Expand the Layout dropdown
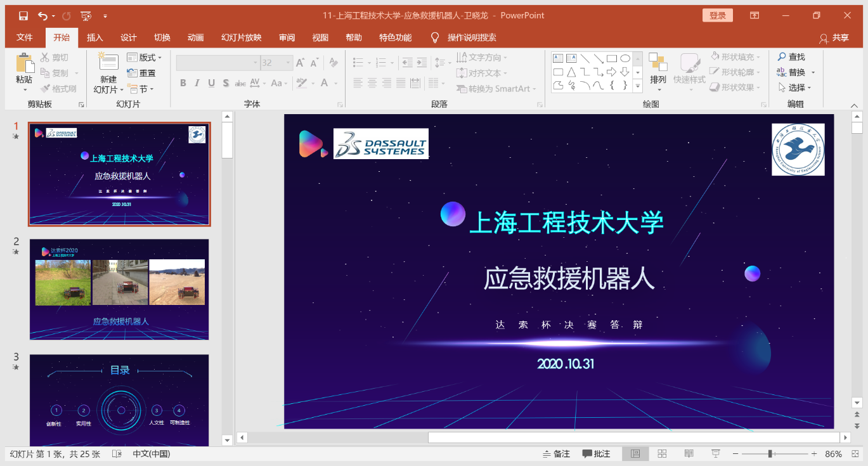The height and width of the screenshot is (466, 868). tap(145, 58)
